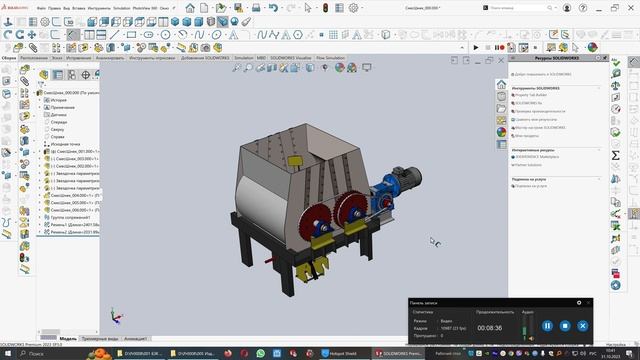
Task: Click the balance scale Mass Properties icon in the right toolbar
Action: pos(616,86)
